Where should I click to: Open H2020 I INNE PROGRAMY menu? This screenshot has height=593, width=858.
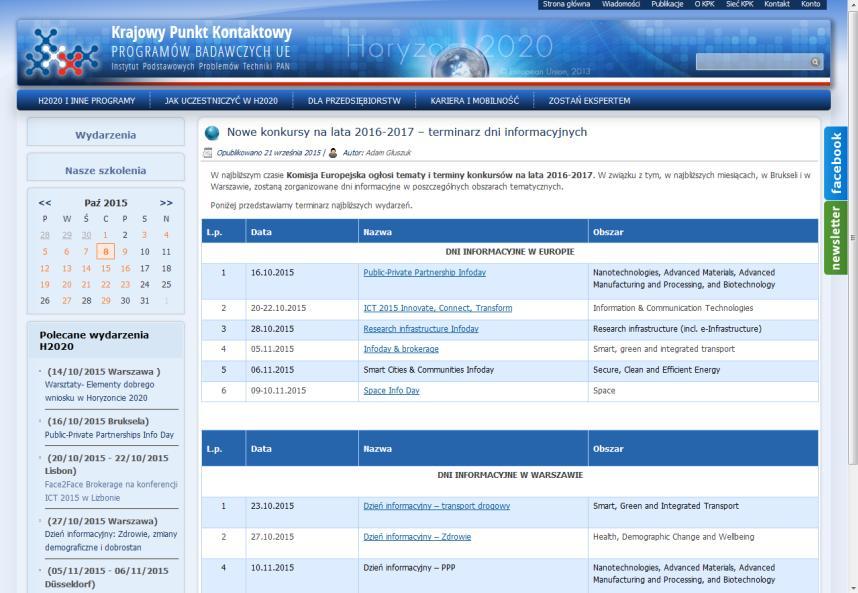(x=86, y=101)
